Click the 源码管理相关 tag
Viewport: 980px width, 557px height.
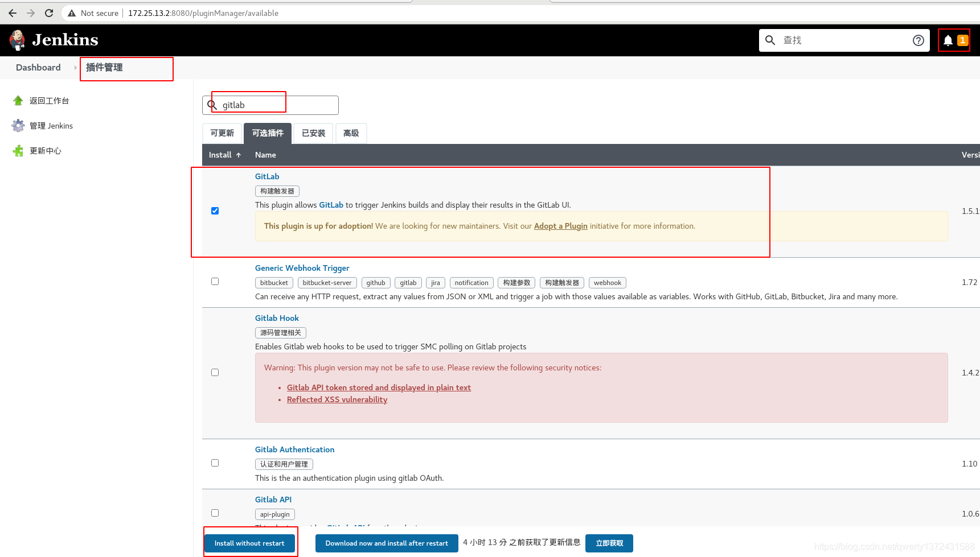click(281, 333)
